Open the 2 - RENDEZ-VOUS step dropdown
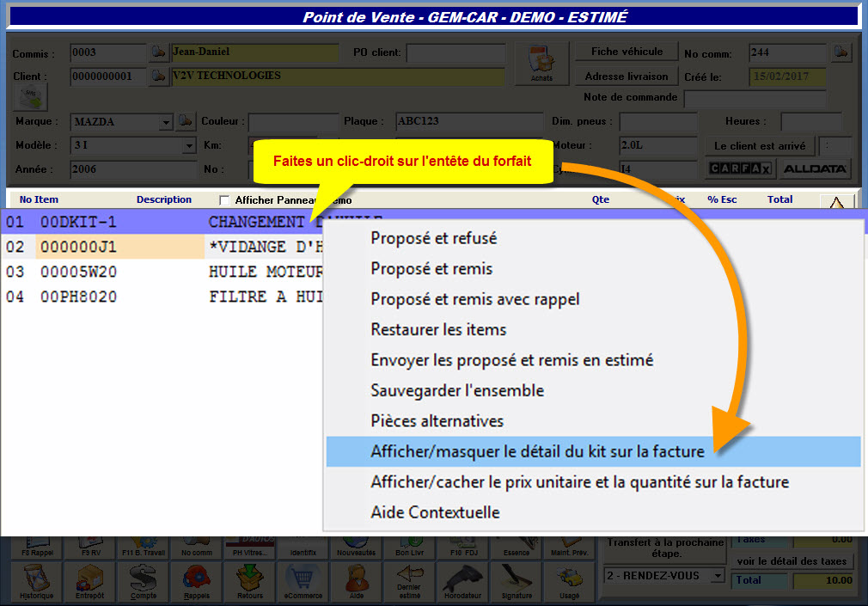Image resolution: width=868 pixels, height=606 pixels. 718,576
